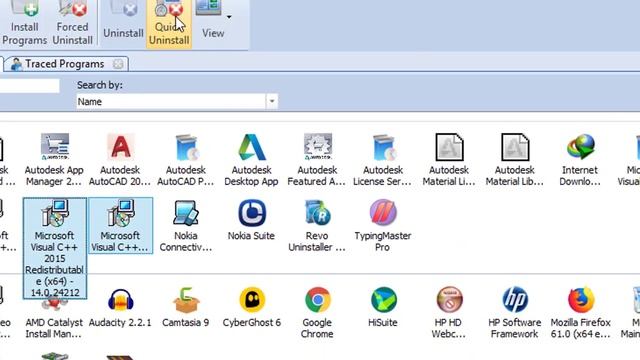The image size is (640, 360).
Task: Click the Uninstall toolbar button
Action: (x=123, y=24)
